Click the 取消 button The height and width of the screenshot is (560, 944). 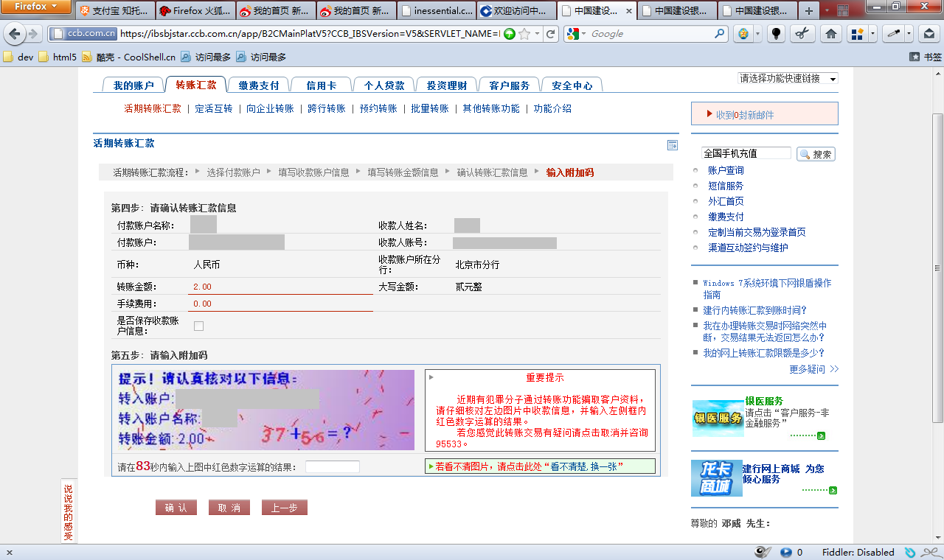coord(229,508)
